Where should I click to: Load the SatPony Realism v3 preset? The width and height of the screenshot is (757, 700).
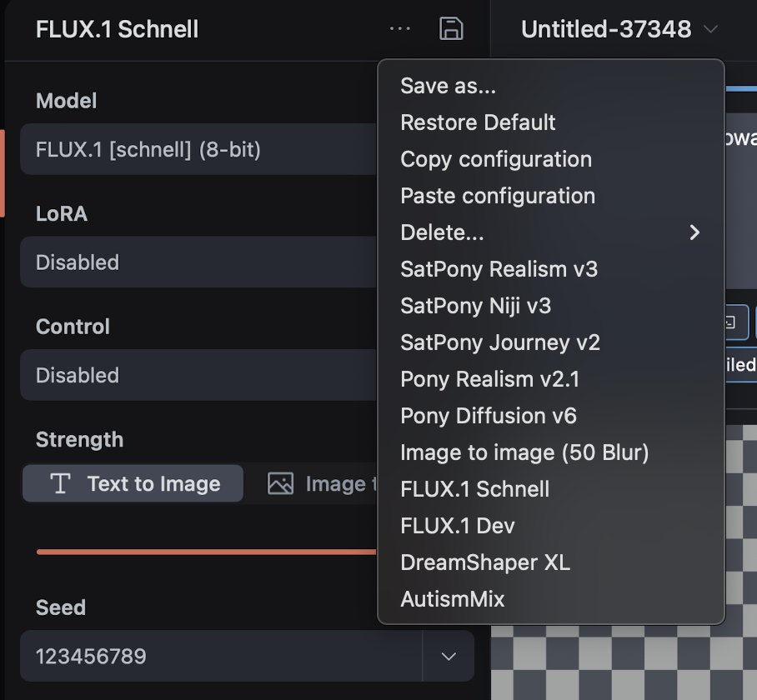[499, 269]
